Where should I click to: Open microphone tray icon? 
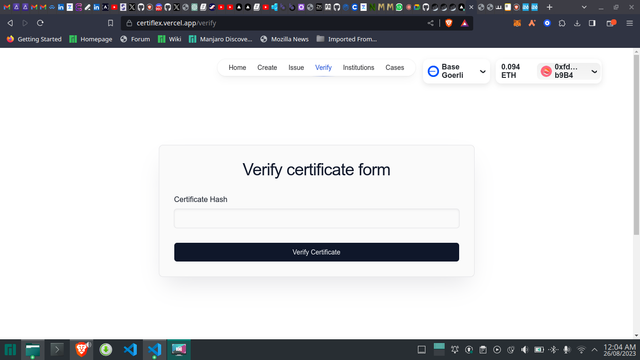[567, 350]
